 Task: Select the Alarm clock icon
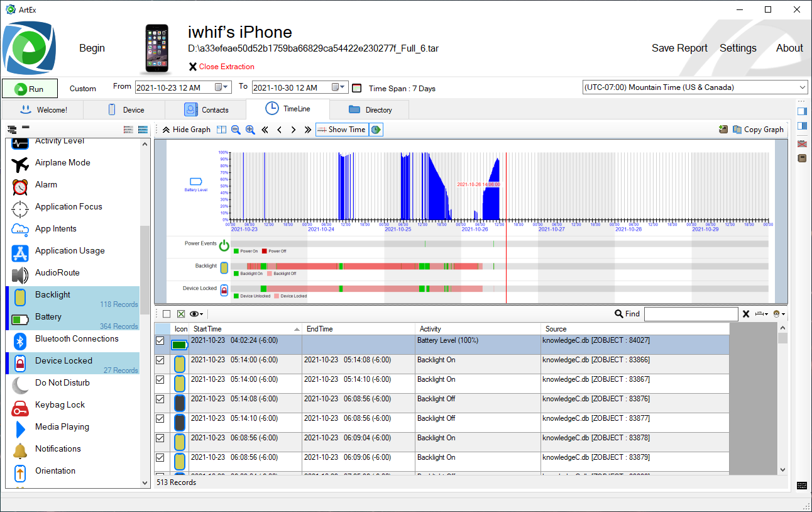20,185
